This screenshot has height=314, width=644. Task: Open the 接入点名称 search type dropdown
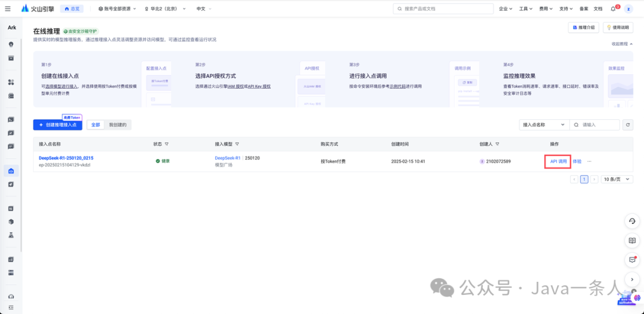(x=544, y=125)
